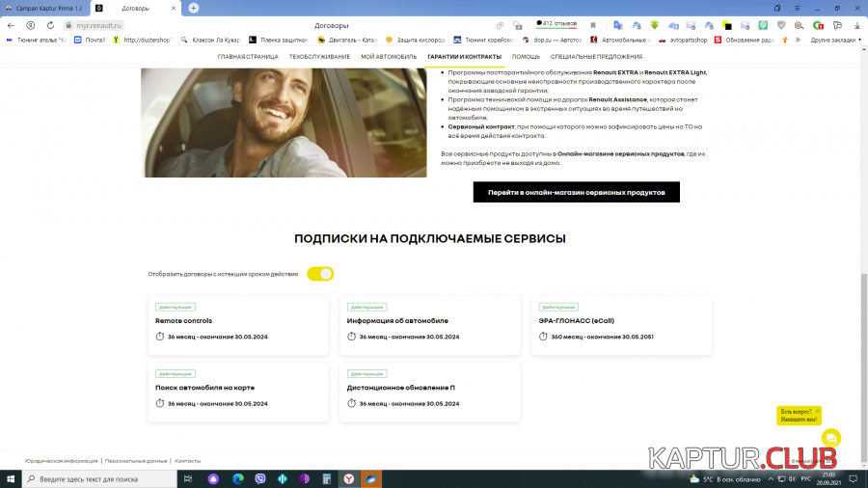Screen dimensions: 868x488
Task: Expand hidden bookmarks with the double chevron
Action: [798, 40]
